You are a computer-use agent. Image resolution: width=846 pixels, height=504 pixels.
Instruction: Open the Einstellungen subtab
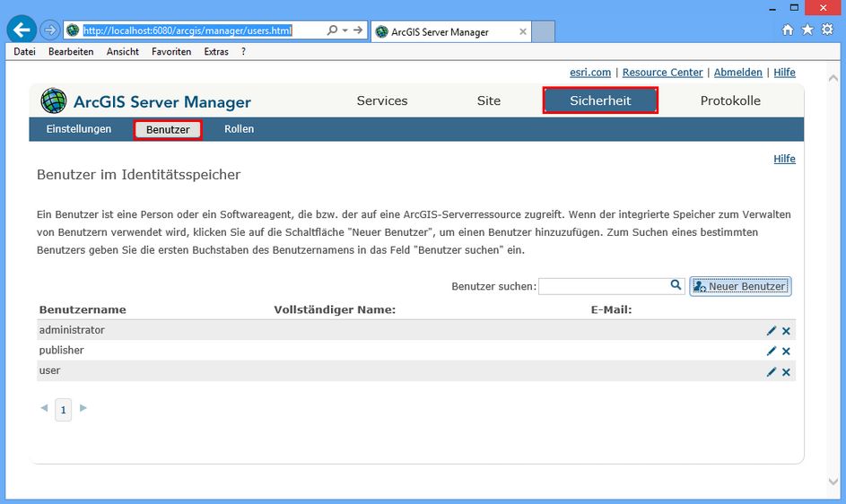[x=79, y=129]
